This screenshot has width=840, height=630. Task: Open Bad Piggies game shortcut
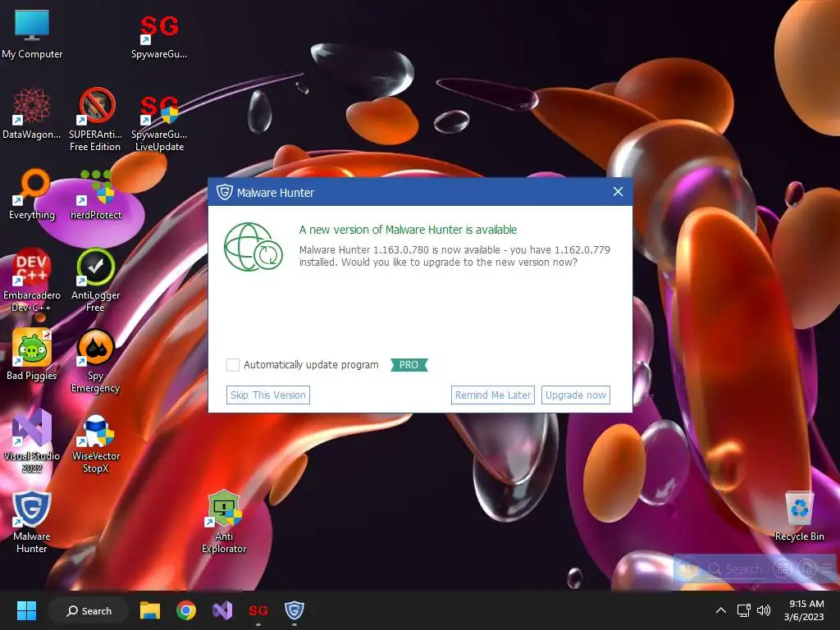click(32, 354)
